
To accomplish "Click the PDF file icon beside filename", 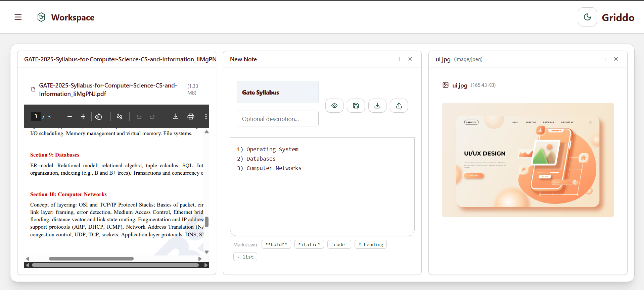I will (x=33, y=89).
